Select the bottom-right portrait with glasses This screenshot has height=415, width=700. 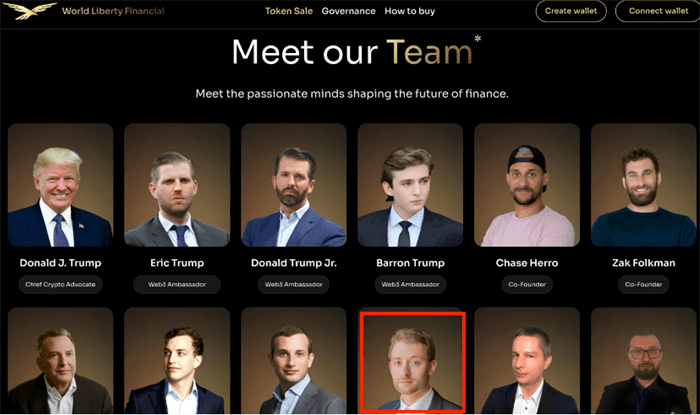643,361
